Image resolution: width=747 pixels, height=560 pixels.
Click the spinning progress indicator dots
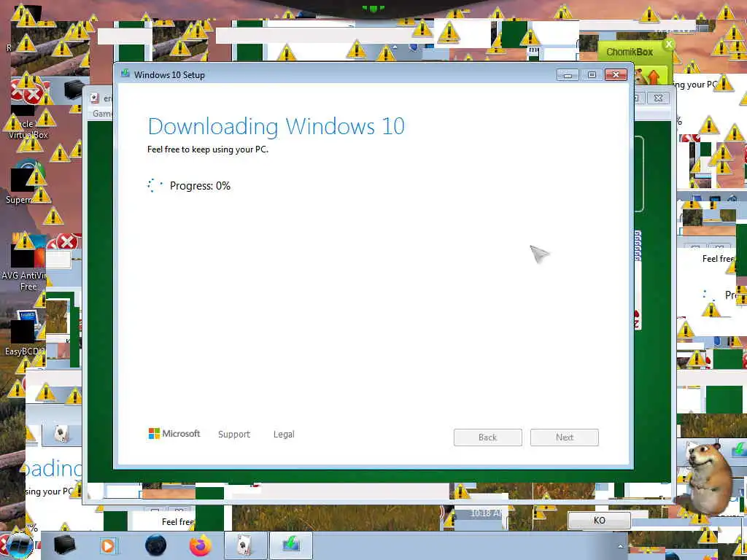tap(155, 185)
